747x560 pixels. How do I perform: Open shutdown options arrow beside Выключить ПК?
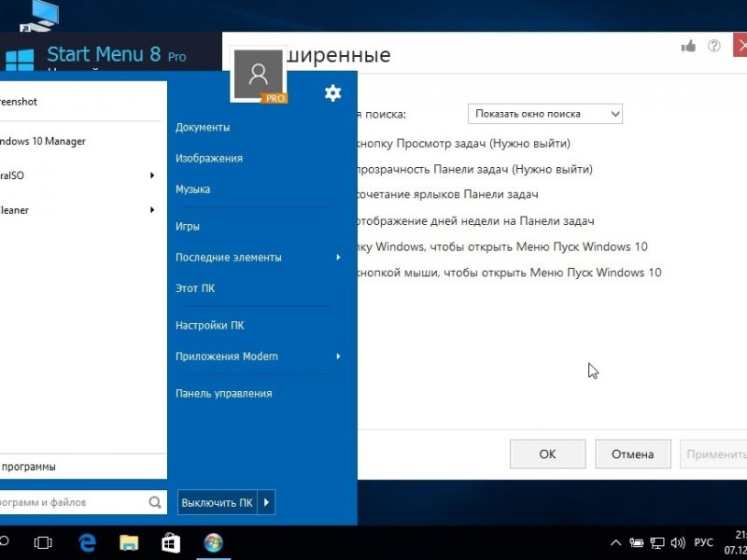click(x=266, y=502)
